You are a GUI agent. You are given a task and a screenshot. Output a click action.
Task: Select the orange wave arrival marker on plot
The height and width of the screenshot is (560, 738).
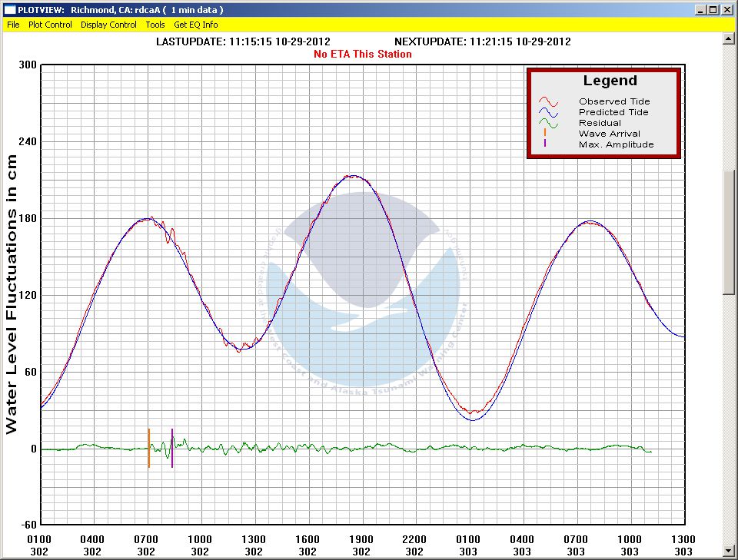coord(149,448)
